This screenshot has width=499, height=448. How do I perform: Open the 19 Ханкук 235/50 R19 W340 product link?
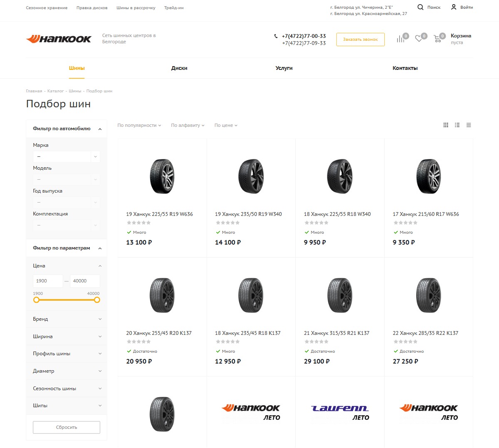click(248, 214)
